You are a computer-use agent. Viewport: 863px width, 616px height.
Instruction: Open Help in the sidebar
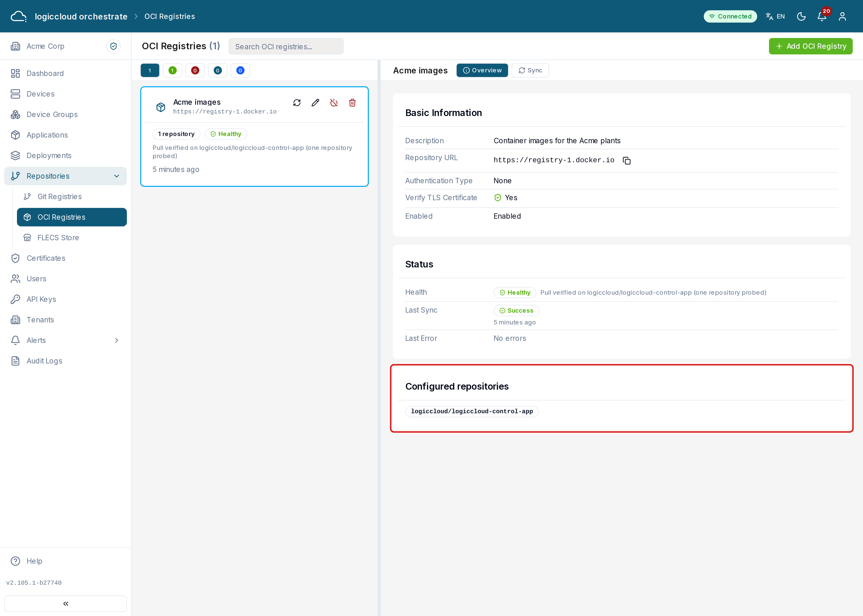[65, 561]
